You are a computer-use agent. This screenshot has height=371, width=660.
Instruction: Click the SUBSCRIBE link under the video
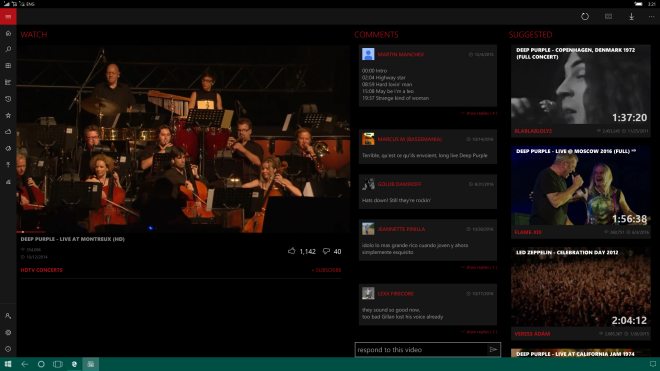[327, 270]
